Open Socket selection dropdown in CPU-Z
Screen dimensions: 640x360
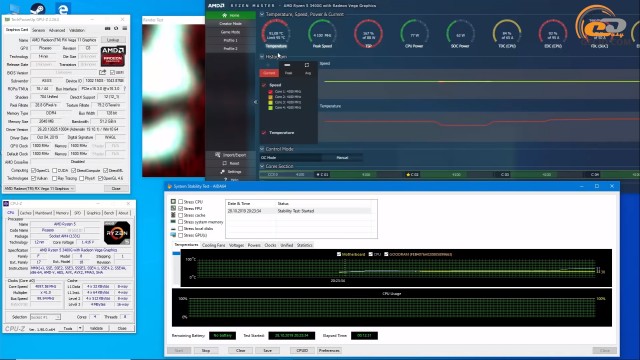pyautogui.click(x=45, y=317)
